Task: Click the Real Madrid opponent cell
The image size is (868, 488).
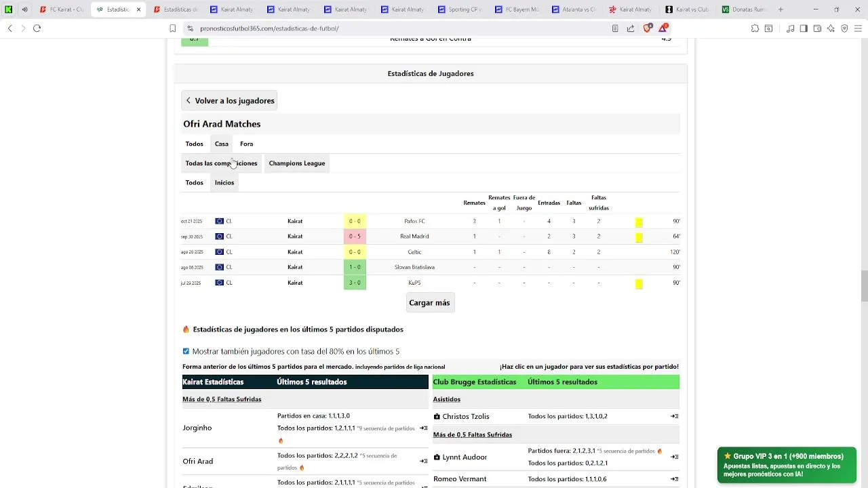Action: [x=414, y=237]
